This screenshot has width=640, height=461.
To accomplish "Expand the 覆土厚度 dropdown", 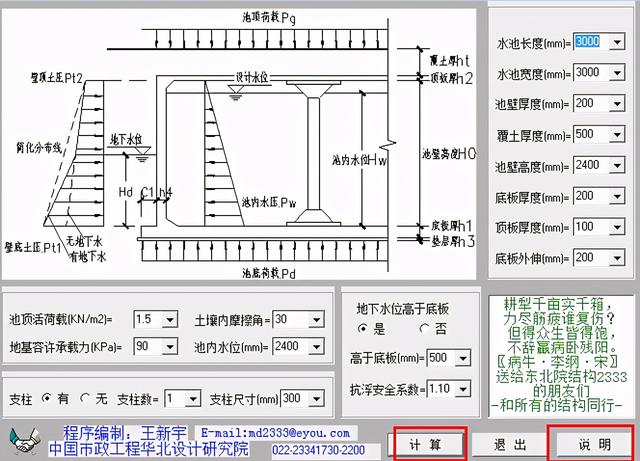I will (x=617, y=135).
